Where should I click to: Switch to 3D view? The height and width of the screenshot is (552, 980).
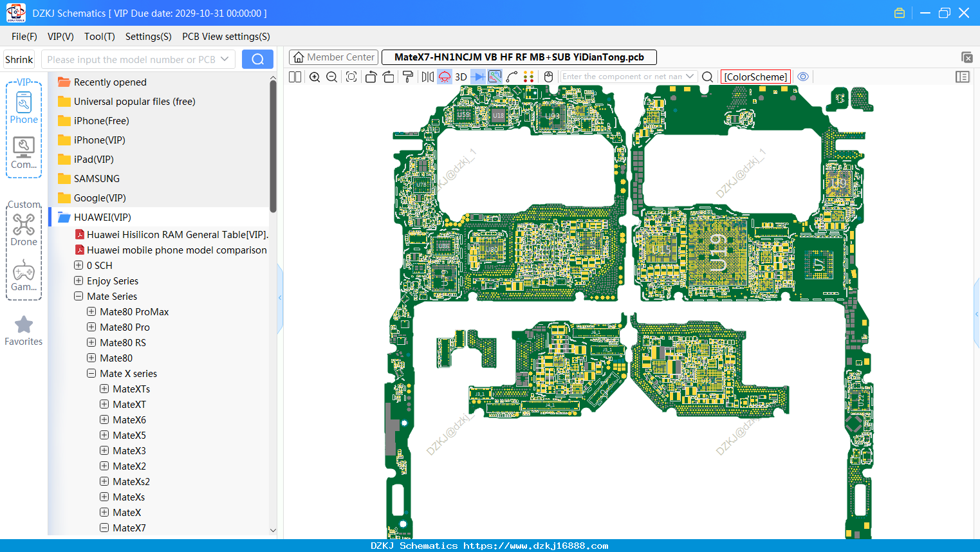tap(461, 77)
